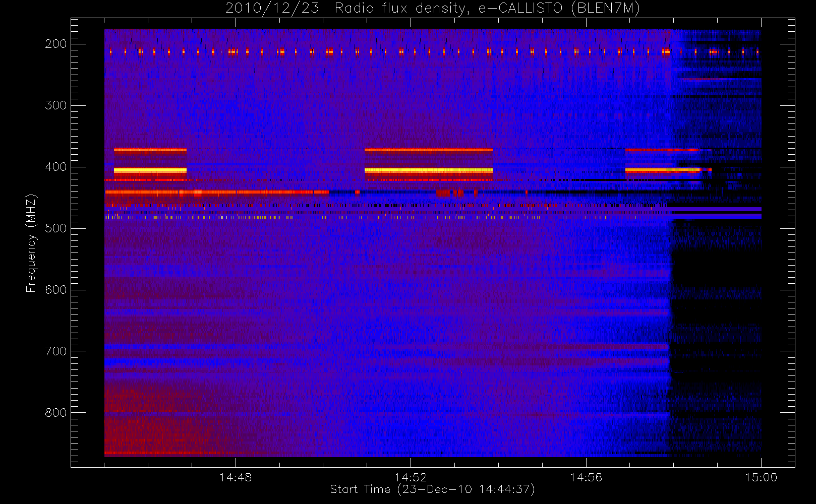Click the 500 frequency tick label
Screen dimensions: 816x504
(x=56, y=228)
